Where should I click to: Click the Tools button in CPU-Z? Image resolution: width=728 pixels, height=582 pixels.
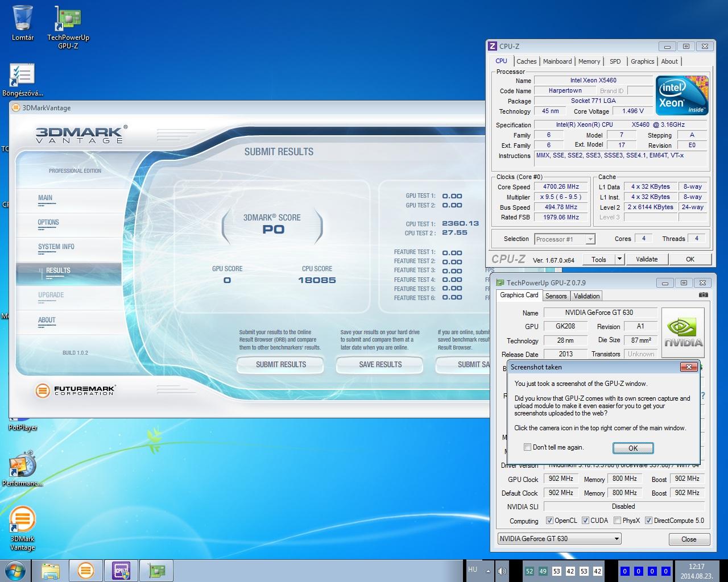pyautogui.click(x=599, y=259)
